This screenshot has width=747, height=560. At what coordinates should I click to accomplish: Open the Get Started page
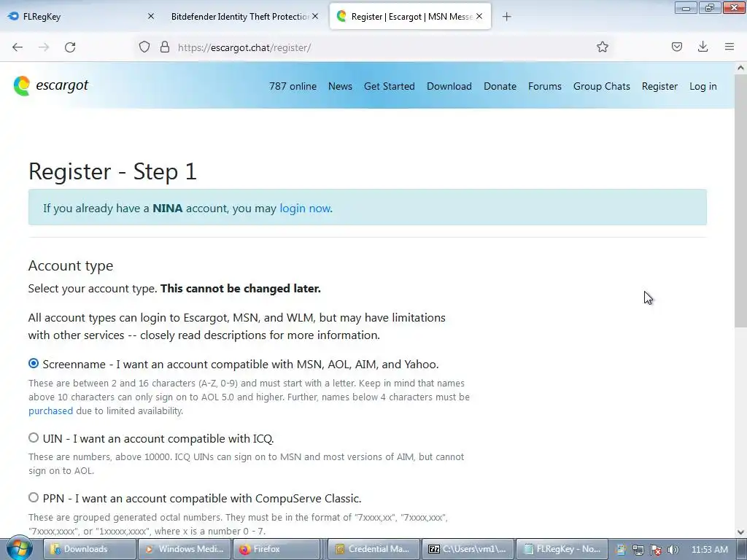pyautogui.click(x=390, y=86)
